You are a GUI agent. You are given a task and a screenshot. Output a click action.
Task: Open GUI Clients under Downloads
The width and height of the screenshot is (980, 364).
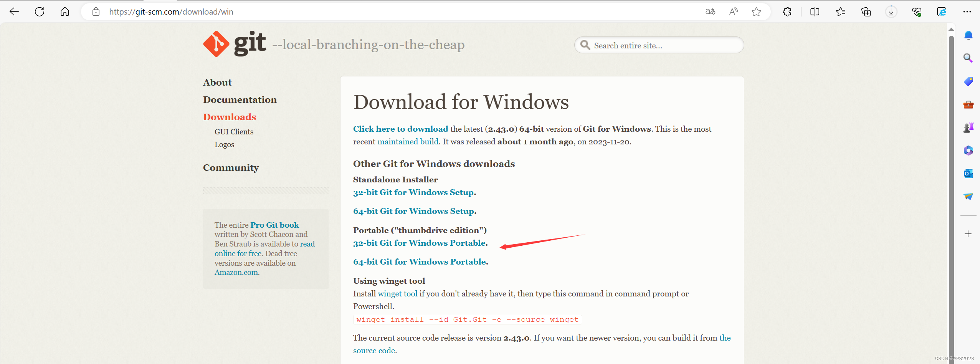(234, 132)
